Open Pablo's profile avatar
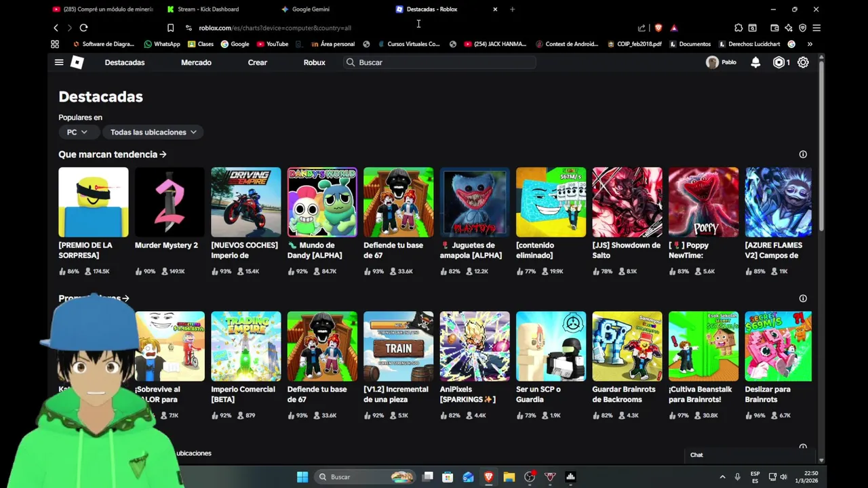Screen dimensions: 868x488 point(712,62)
